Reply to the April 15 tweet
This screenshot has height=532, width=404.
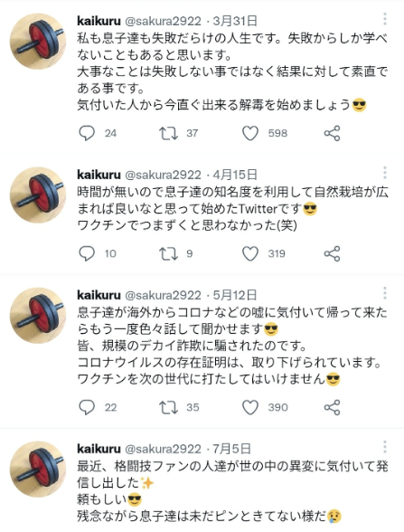[x=87, y=253]
